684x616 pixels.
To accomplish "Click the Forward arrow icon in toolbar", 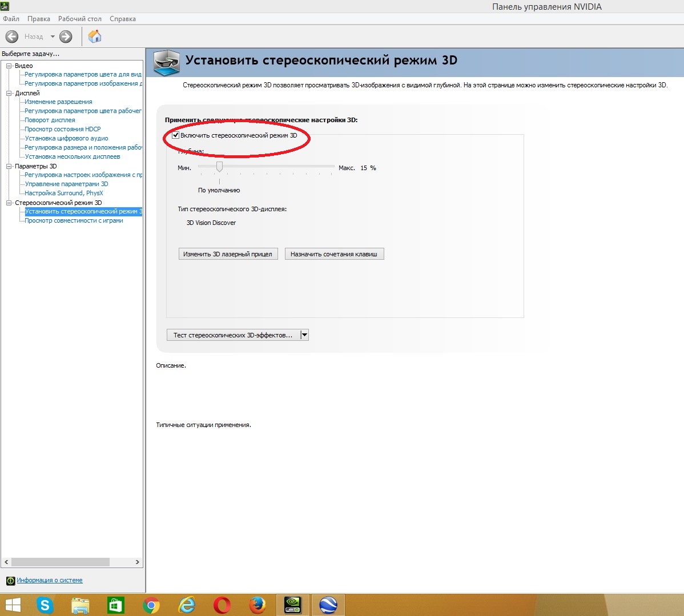I will (66, 37).
